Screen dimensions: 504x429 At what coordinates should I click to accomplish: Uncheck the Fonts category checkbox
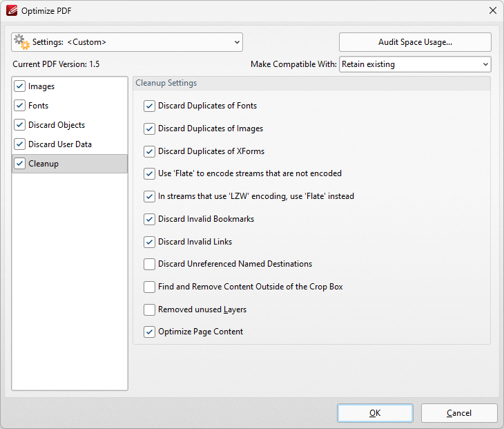tap(19, 106)
